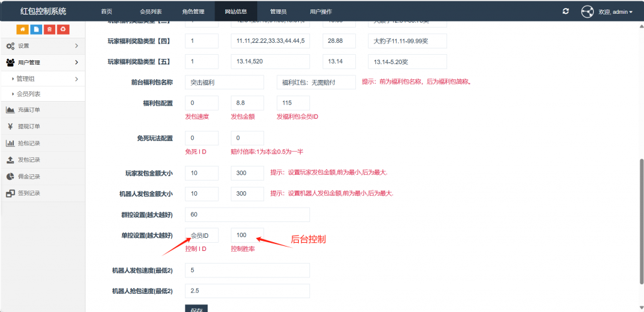644x312 pixels.
Task: Focus the 玩家发包金额大小 minimum field
Action: 202,173
